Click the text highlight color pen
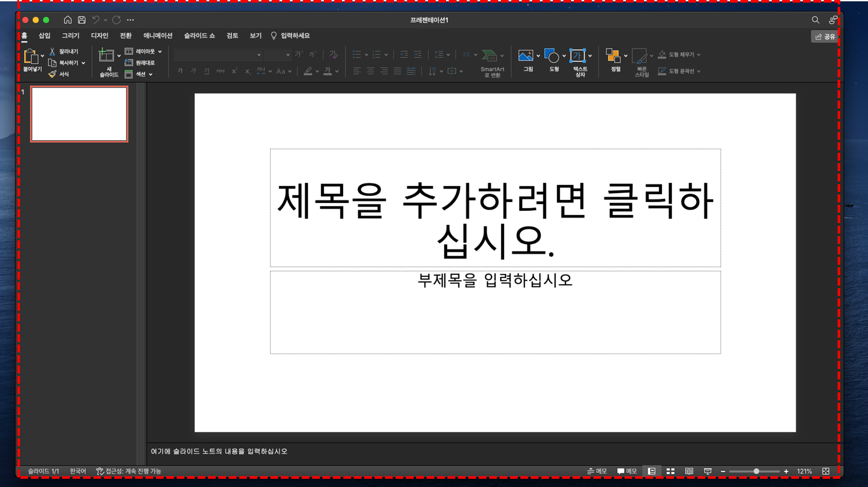This screenshot has width=868, height=487. click(x=308, y=71)
